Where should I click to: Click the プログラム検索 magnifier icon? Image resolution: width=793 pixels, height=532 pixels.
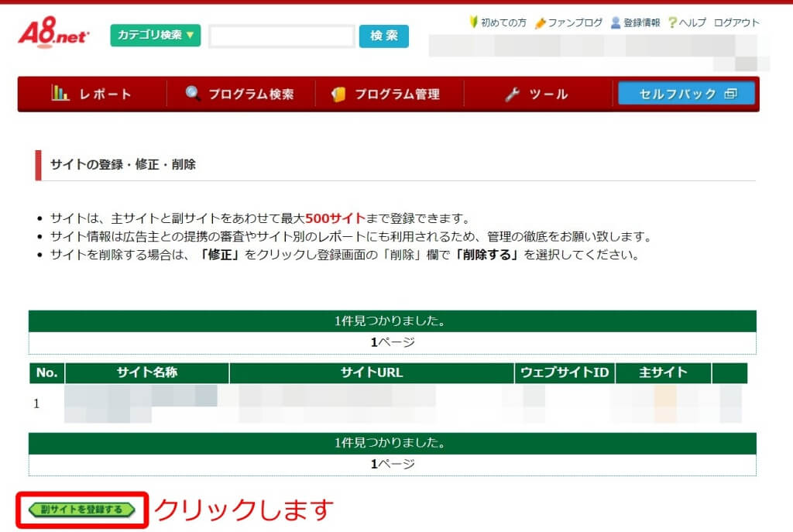pos(192,93)
